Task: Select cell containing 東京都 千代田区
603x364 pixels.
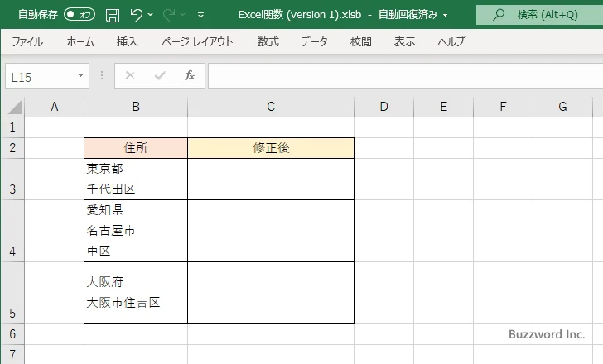Action: pyautogui.click(x=136, y=179)
